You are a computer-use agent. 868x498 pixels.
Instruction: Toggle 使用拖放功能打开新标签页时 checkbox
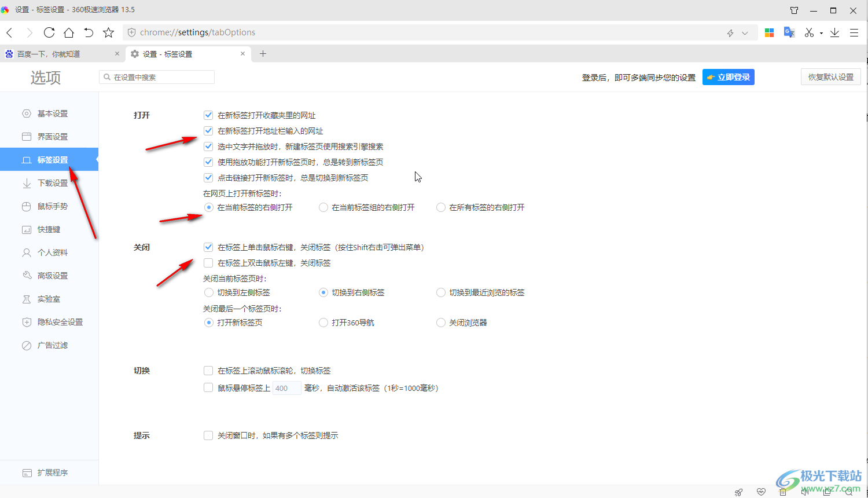click(208, 162)
